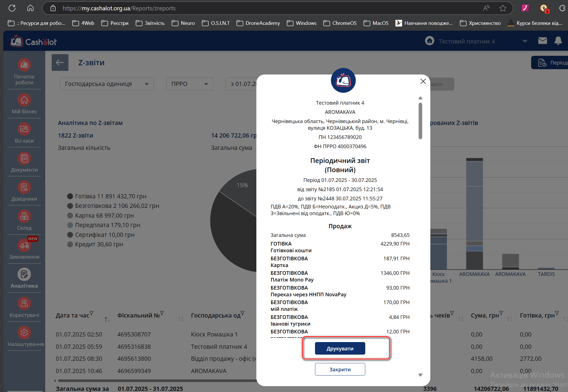Click the notifications bell icon

(x=558, y=41)
